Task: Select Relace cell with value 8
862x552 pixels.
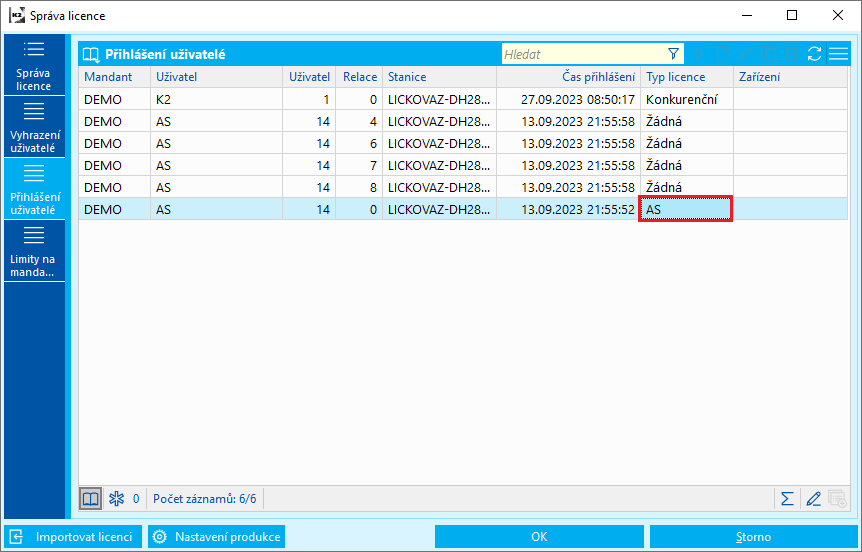Action: click(360, 187)
